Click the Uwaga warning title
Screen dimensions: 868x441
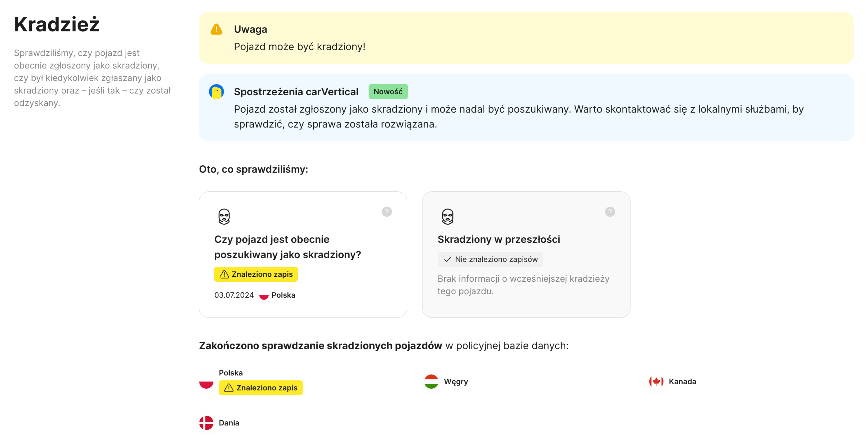pyautogui.click(x=250, y=29)
